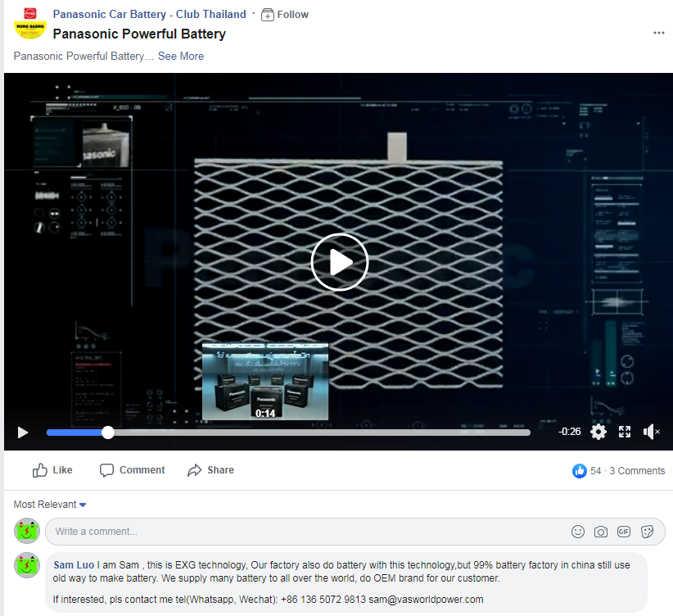Post a GIF in the comment
The height and width of the screenshot is (616, 673).
click(624, 532)
